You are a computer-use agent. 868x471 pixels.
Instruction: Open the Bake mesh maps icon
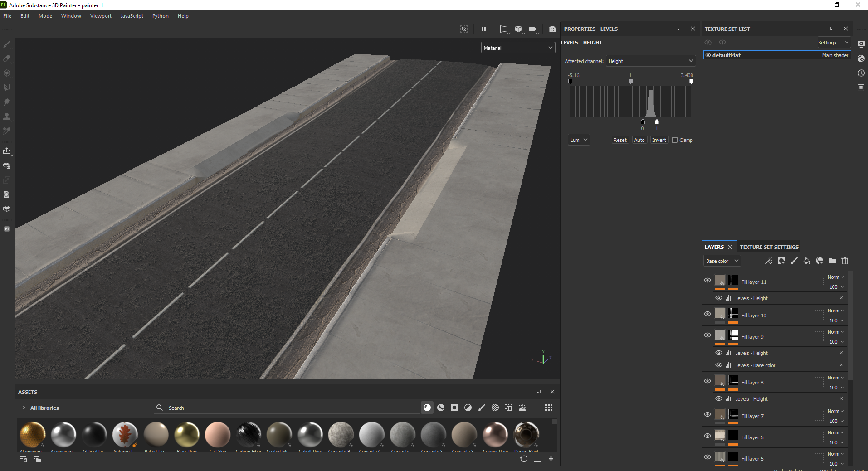(7, 165)
